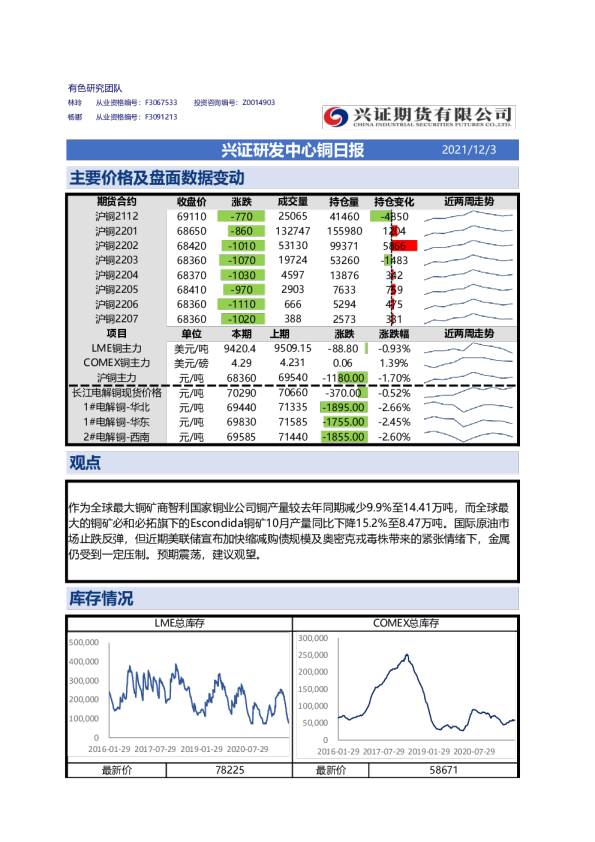Click the COMEX change percentage 1.39%
Image resolution: width=595 pixels, height=842 pixels.
[x=394, y=364]
